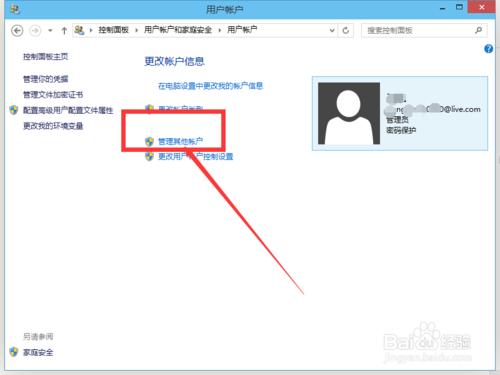Click 在电脑设置中更改我的帐户信息 link
500x375 pixels.
pyautogui.click(x=210, y=86)
